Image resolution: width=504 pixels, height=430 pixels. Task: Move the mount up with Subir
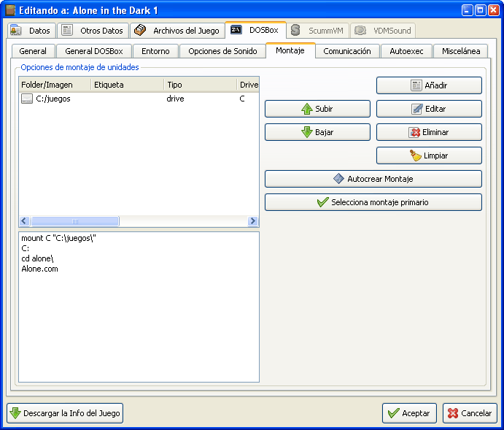(317, 109)
